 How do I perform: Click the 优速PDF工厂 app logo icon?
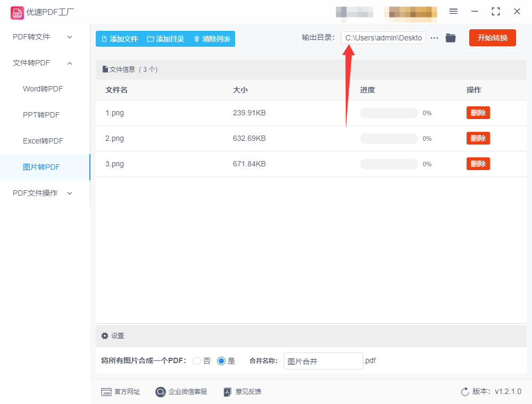(17, 13)
